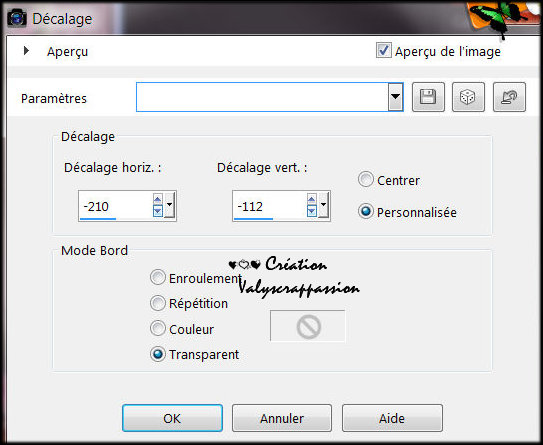The height and width of the screenshot is (445, 543).
Task: Open horizontal offset slider dropdown arrow
Action: [169, 205]
